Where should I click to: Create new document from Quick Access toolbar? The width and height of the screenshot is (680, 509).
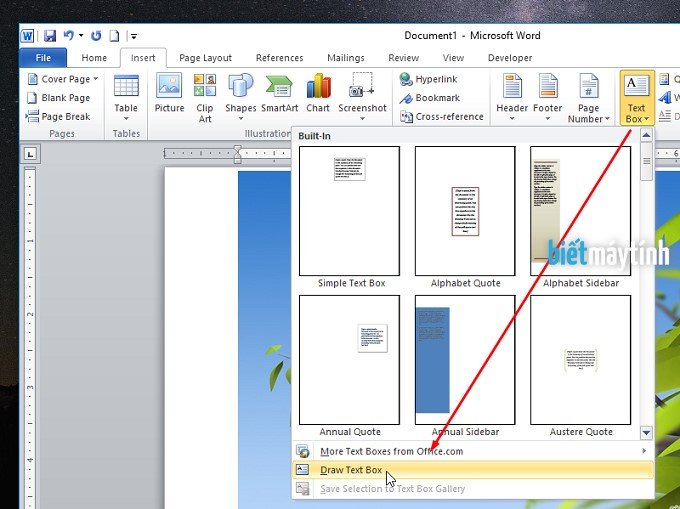tap(114, 36)
